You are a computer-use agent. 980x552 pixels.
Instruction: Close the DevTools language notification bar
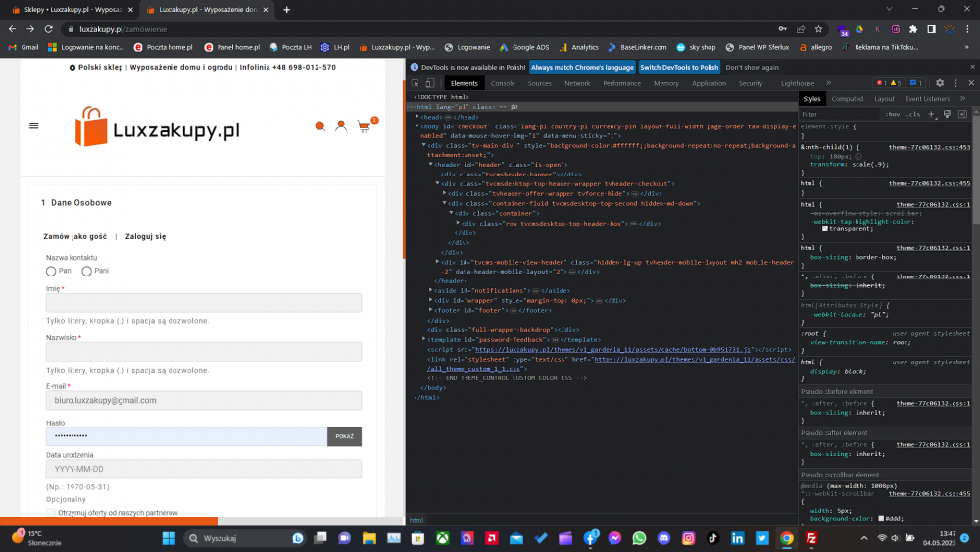point(972,67)
